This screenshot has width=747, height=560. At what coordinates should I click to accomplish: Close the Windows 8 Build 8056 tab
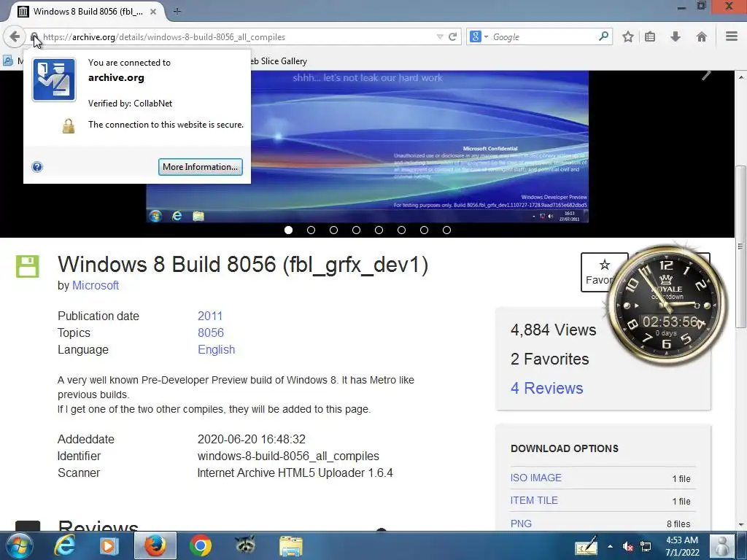(x=153, y=12)
